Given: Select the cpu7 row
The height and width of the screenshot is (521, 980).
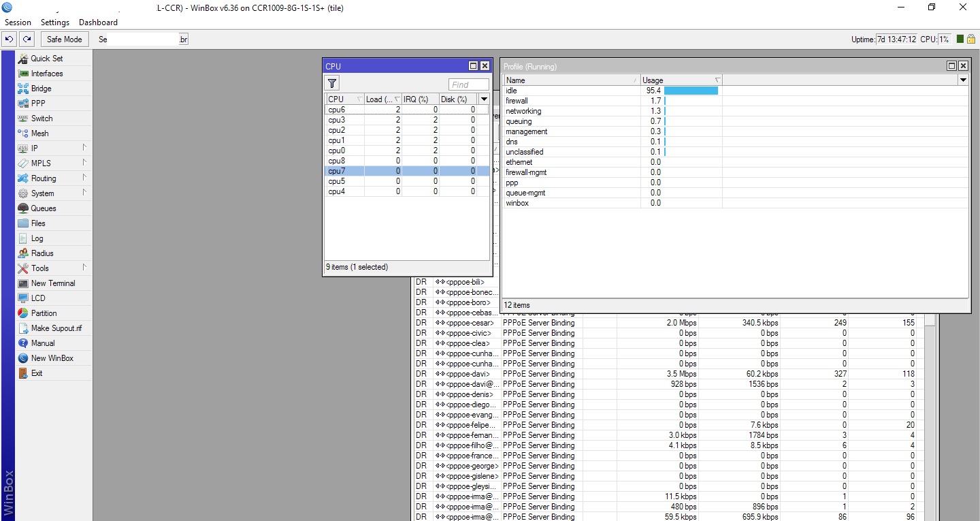Looking at the screenshot, I should (x=407, y=171).
